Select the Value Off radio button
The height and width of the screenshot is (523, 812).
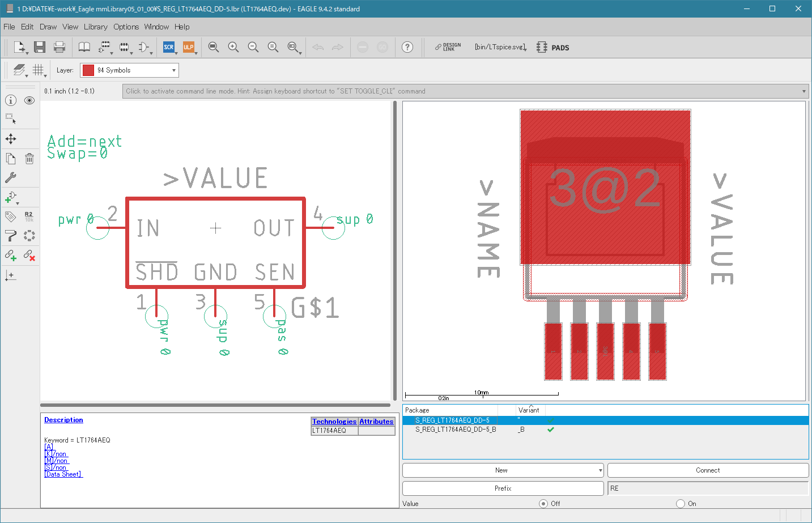click(543, 503)
